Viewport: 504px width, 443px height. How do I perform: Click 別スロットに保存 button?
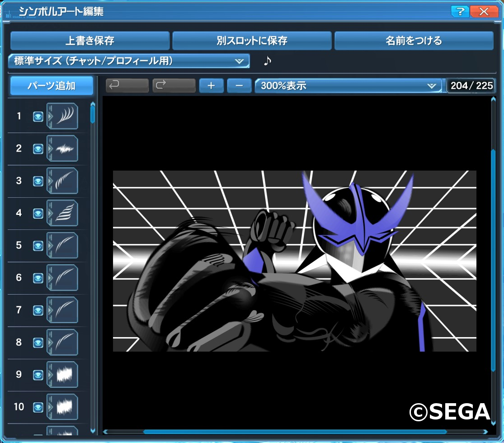point(252,41)
